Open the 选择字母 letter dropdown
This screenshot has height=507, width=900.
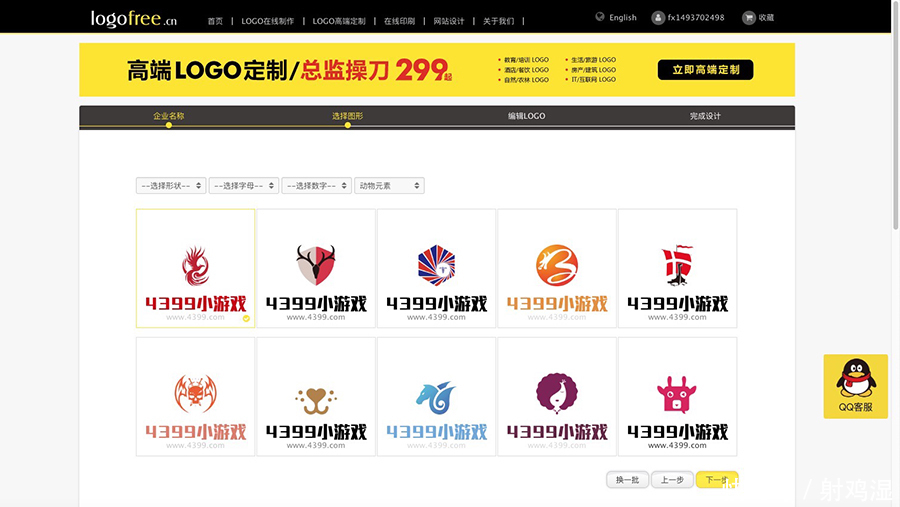tap(244, 185)
